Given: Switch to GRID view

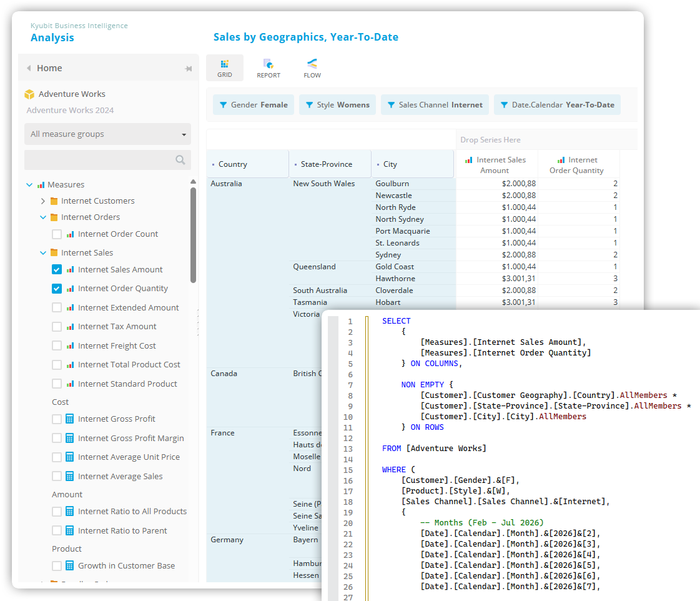Looking at the screenshot, I should coord(225,68).
